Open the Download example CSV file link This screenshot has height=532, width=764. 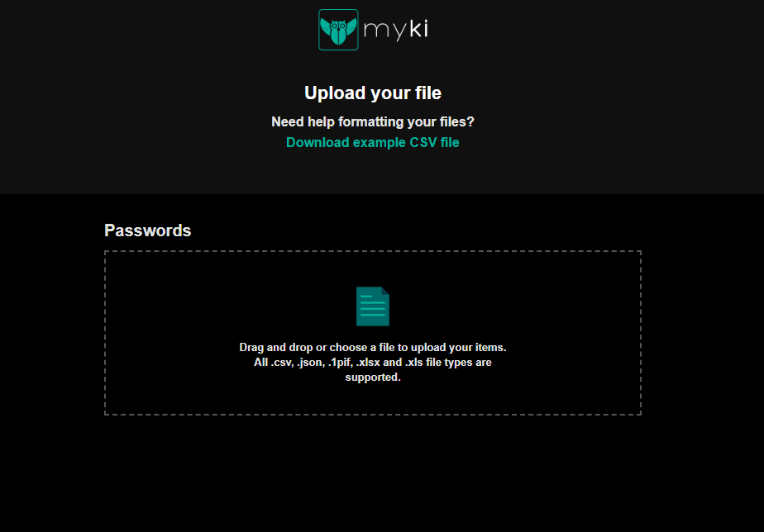click(373, 143)
